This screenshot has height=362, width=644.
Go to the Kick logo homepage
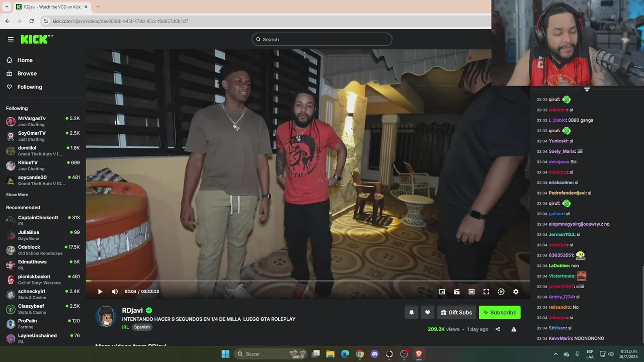37,39
